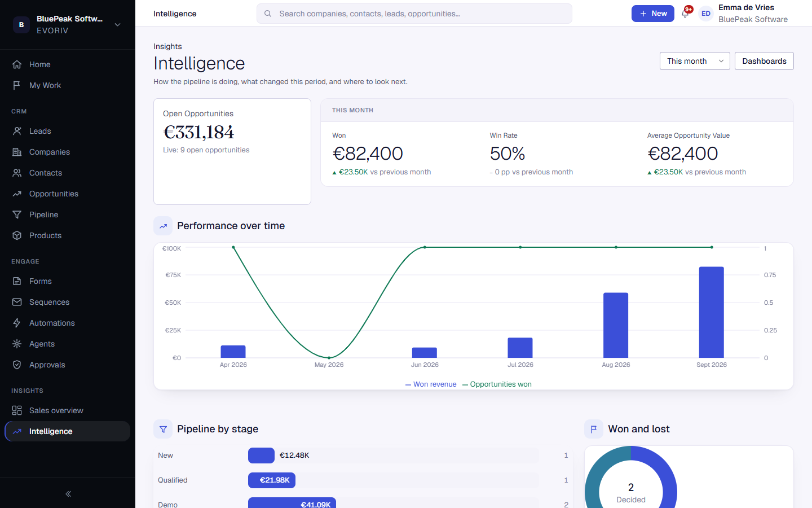Collapse the sidebar with double-chevron icon
The height and width of the screenshot is (508, 812).
pyautogui.click(x=68, y=494)
